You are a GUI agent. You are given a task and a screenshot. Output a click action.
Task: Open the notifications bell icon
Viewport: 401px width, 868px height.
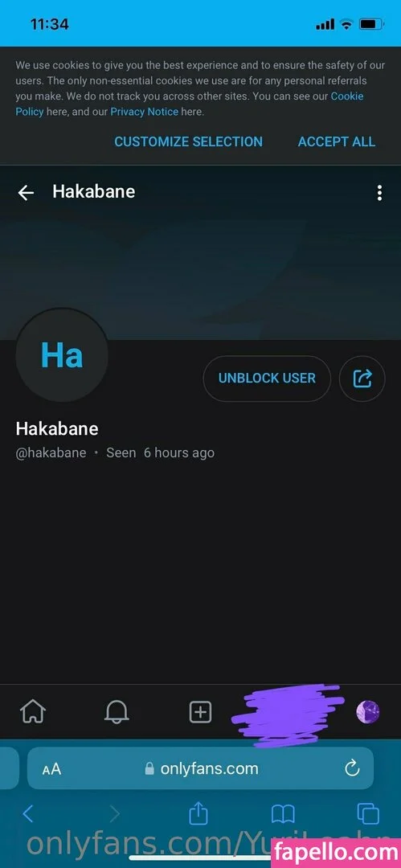117,711
